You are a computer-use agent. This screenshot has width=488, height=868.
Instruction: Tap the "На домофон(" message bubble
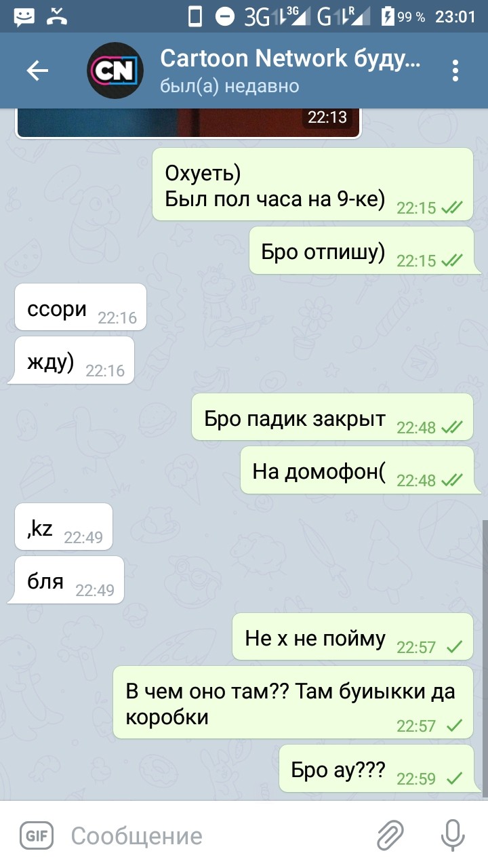click(x=357, y=470)
